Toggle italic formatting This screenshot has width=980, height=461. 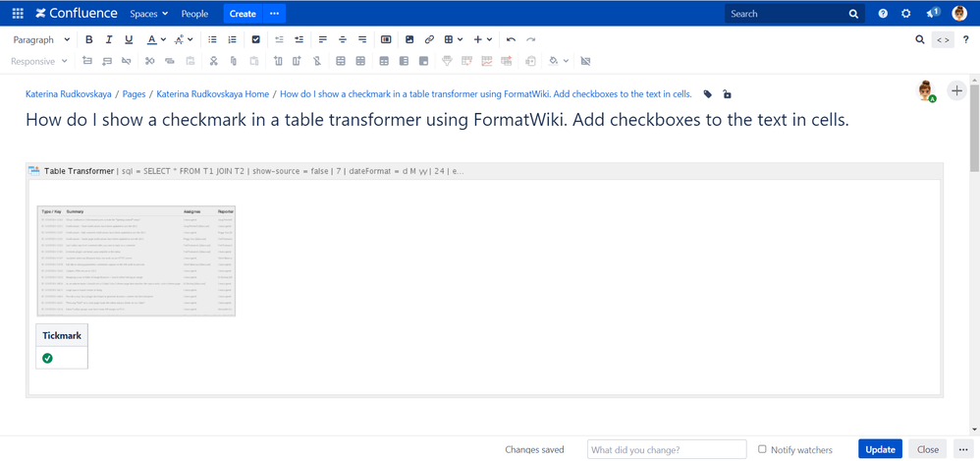[109, 39]
